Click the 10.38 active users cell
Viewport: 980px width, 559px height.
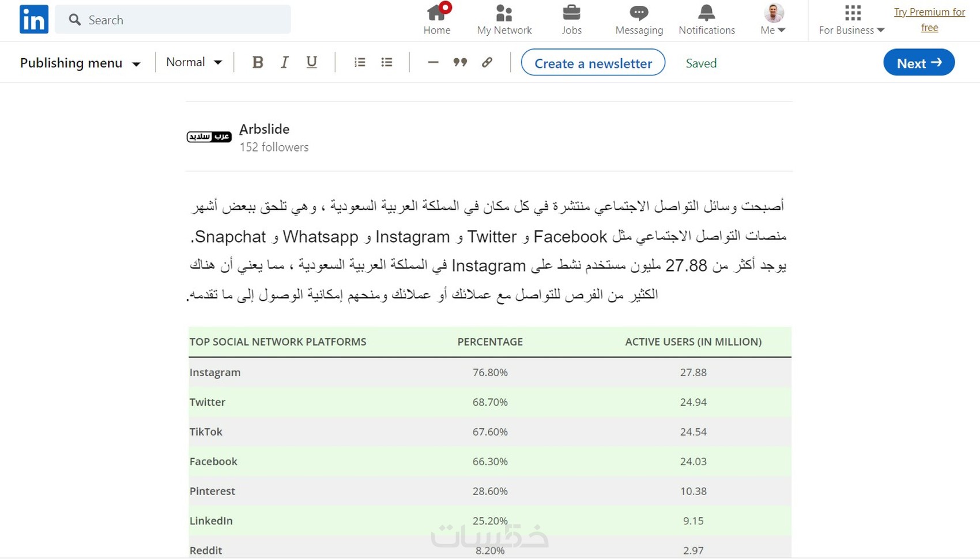click(693, 491)
